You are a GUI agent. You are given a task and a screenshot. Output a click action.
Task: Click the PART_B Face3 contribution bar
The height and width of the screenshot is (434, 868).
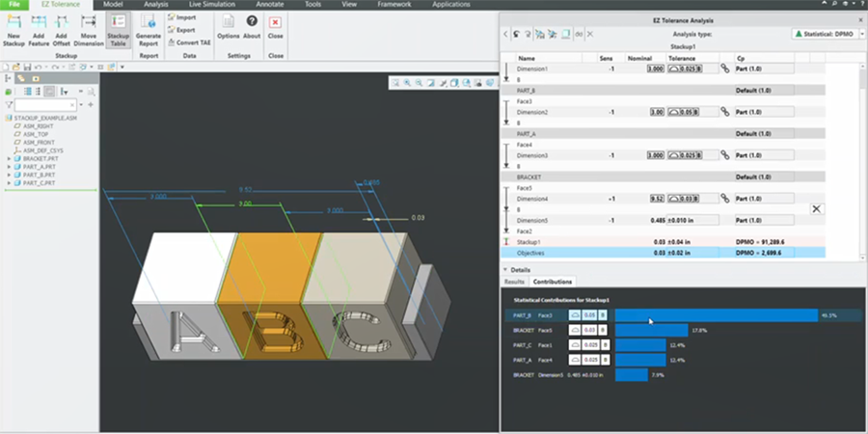[x=716, y=314]
